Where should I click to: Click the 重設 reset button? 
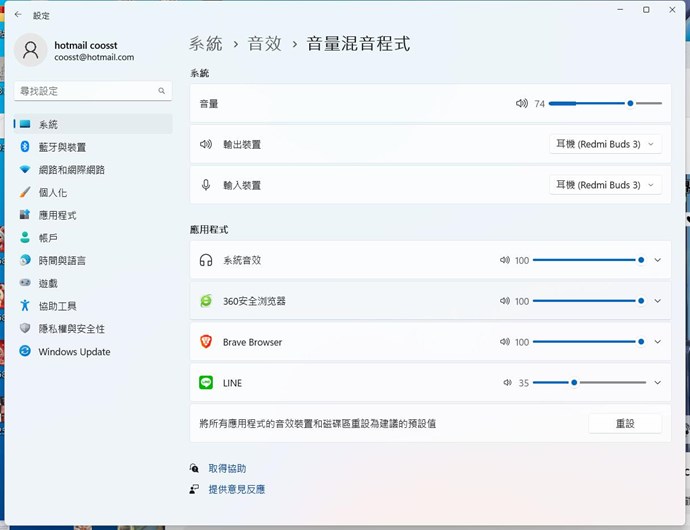pyautogui.click(x=625, y=423)
